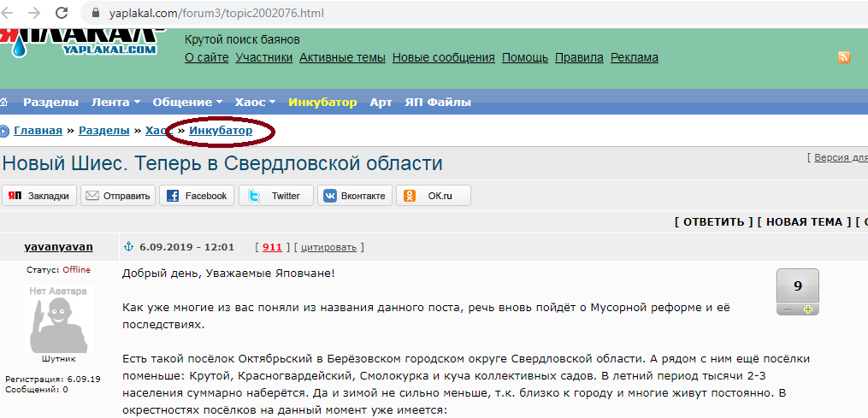This screenshot has width=868, height=418.
Task: Add topic to ЯП Закладки
Action: (39, 196)
